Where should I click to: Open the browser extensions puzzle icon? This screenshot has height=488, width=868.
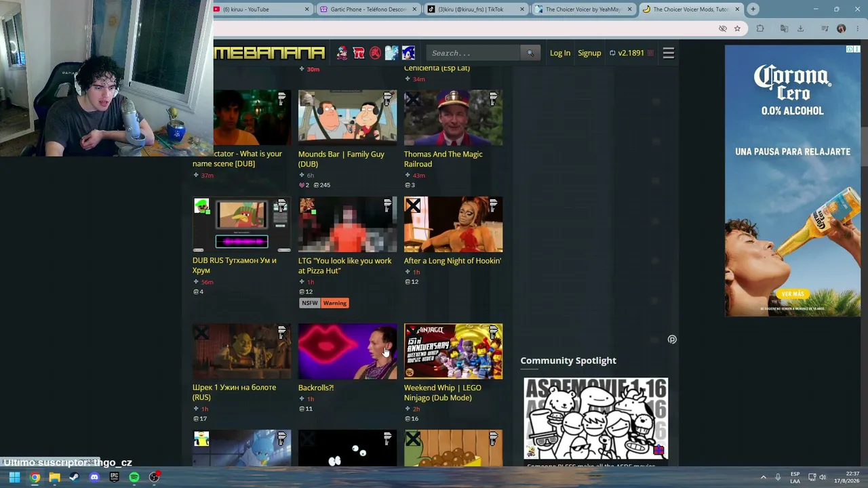pyautogui.click(x=760, y=28)
